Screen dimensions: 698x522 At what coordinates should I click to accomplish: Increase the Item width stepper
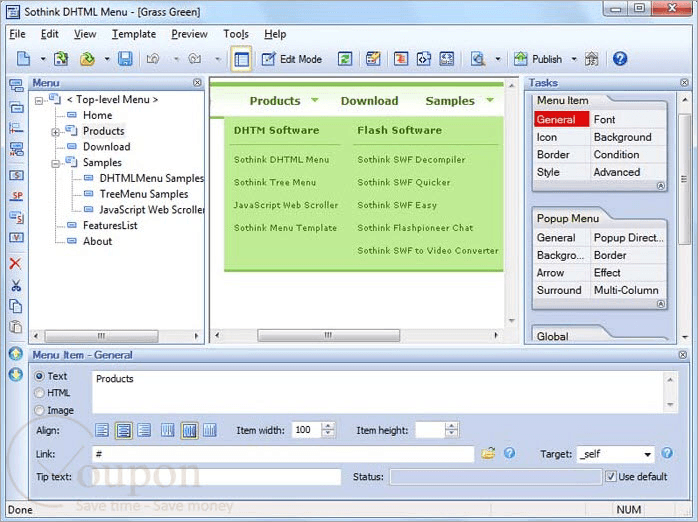328,426
